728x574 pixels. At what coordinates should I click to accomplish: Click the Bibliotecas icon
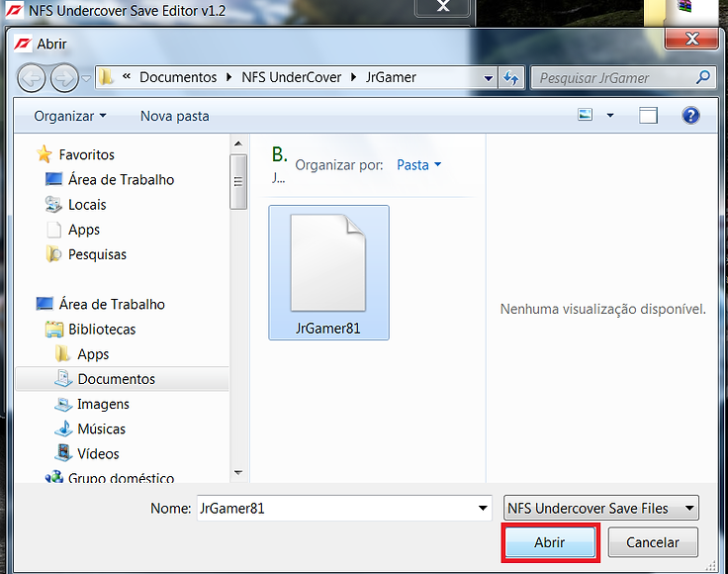(53, 329)
